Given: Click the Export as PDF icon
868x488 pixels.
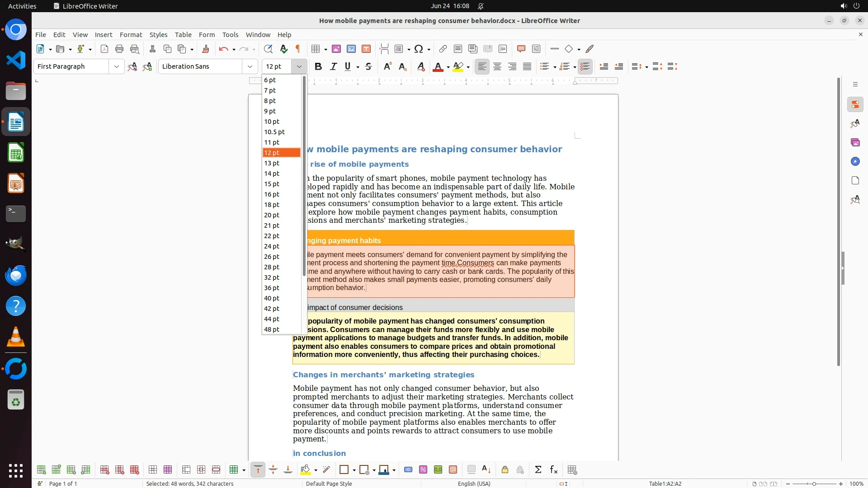Looking at the screenshot, I should point(104,49).
